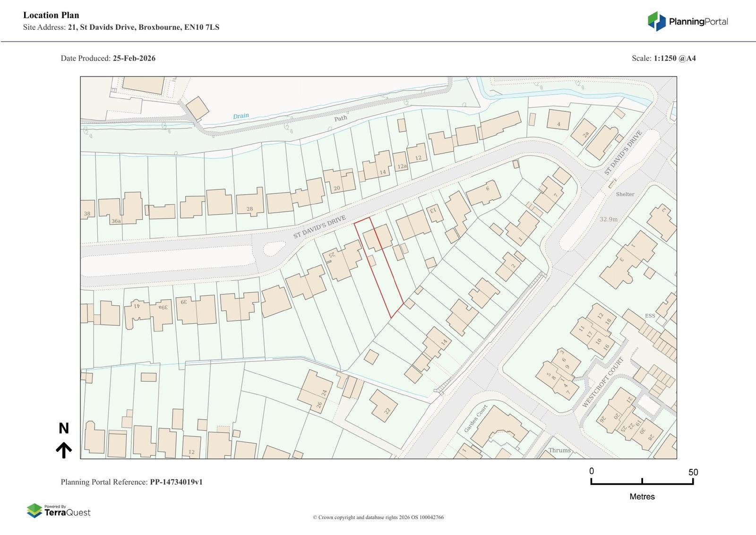Click the Crown copyright notice
Image resolution: width=756 pixels, height=535 pixels.
(378, 518)
